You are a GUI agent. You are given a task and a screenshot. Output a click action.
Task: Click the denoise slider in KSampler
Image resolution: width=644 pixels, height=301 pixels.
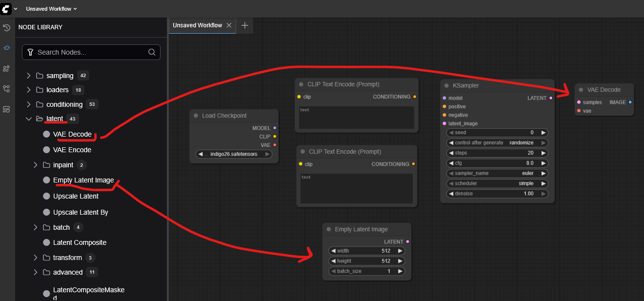point(497,194)
